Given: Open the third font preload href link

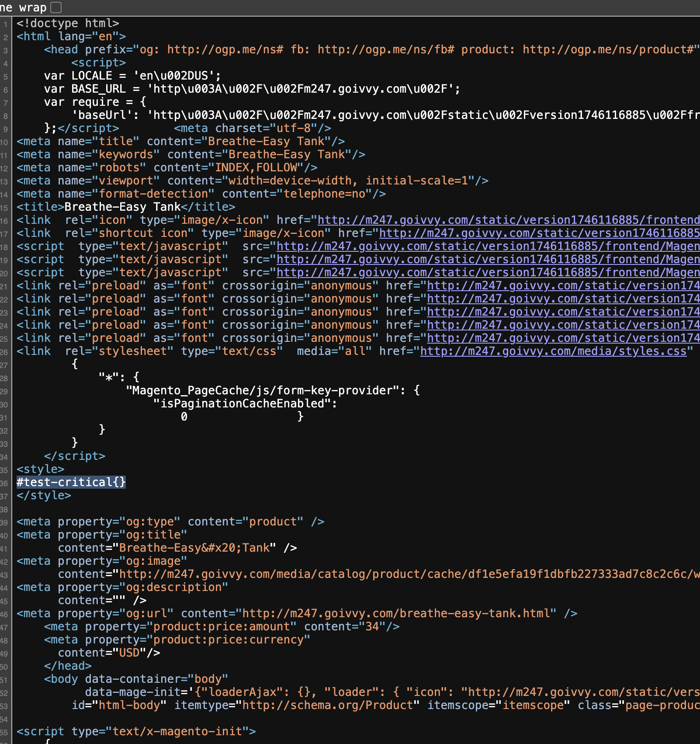Looking at the screenshot, I should pyautogui.click(x=563, y=312).
